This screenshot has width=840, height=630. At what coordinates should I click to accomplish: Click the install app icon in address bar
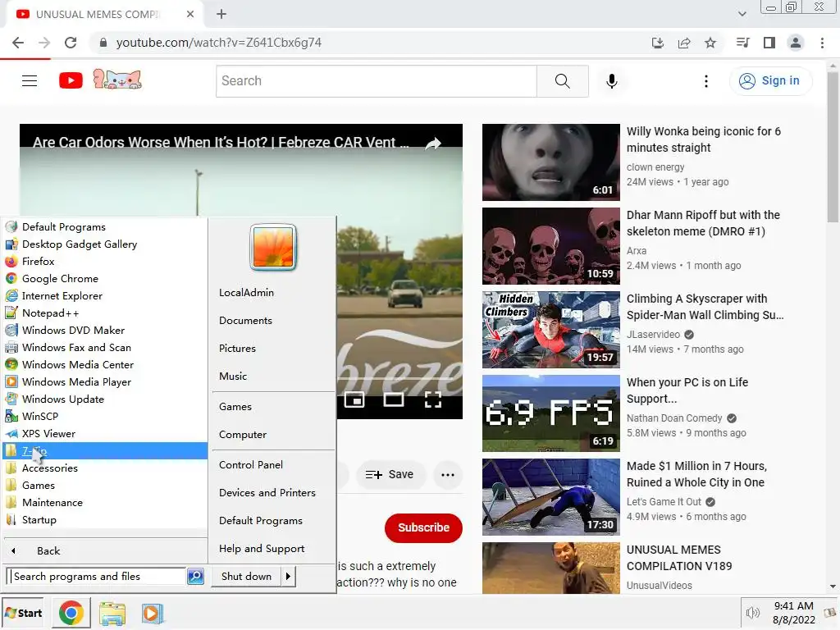pos(657,43)
